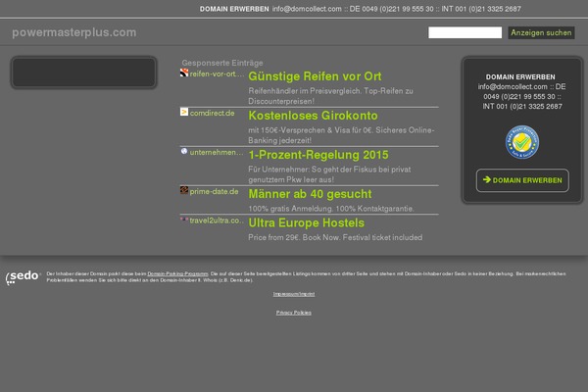This screenshot has width=588, height=392.
Task: Click the 100% gratis Anmeldung description
Action: pos(331,209)
